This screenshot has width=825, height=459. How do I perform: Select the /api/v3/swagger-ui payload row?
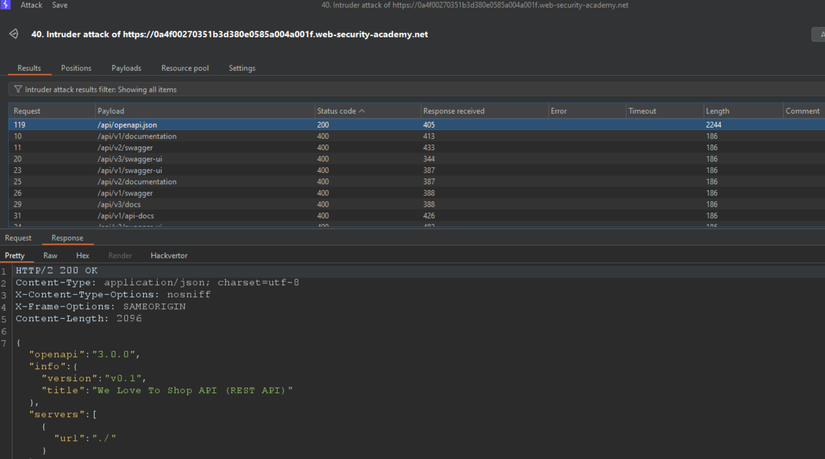click(416, 159)
